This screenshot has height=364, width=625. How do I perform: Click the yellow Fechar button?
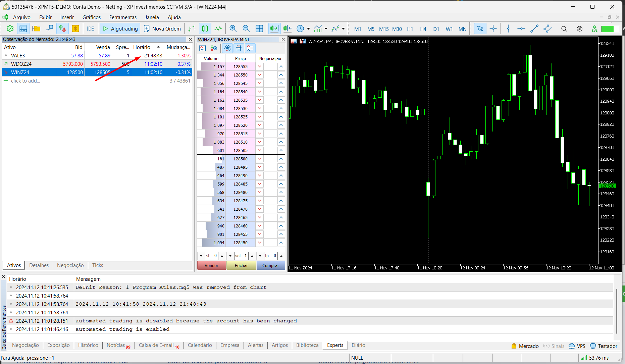[241, 266]
